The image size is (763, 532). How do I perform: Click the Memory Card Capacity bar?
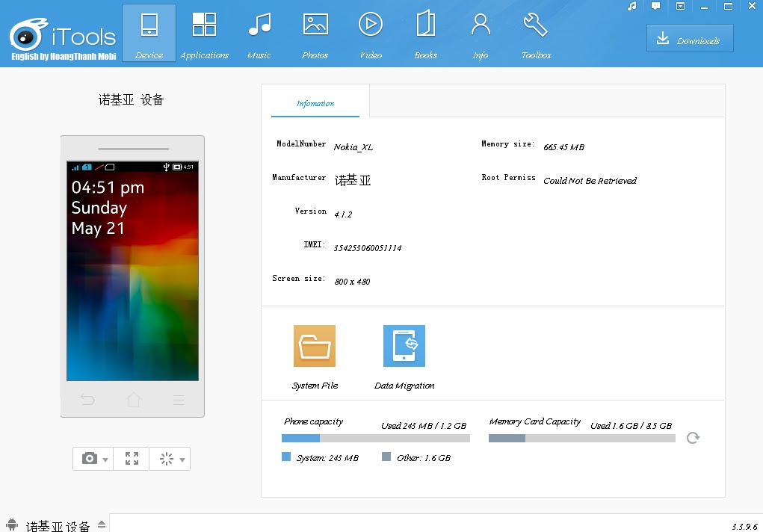[582, 438]
